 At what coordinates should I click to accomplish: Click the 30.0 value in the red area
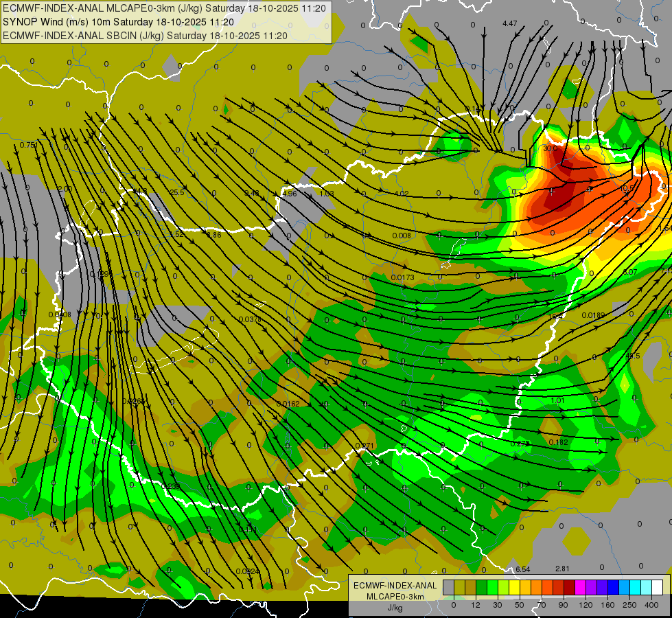[551, 148]
